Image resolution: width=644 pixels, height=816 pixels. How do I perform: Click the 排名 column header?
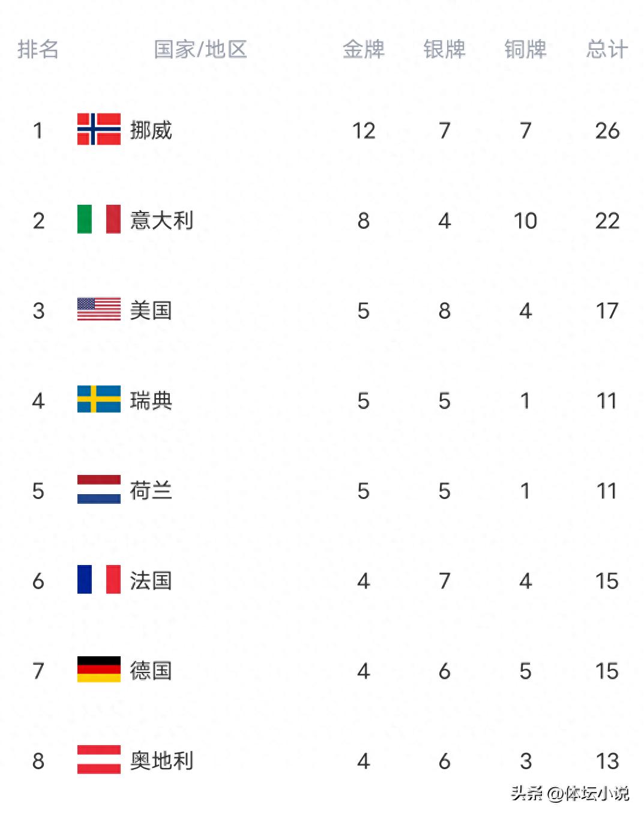(38, 49)
